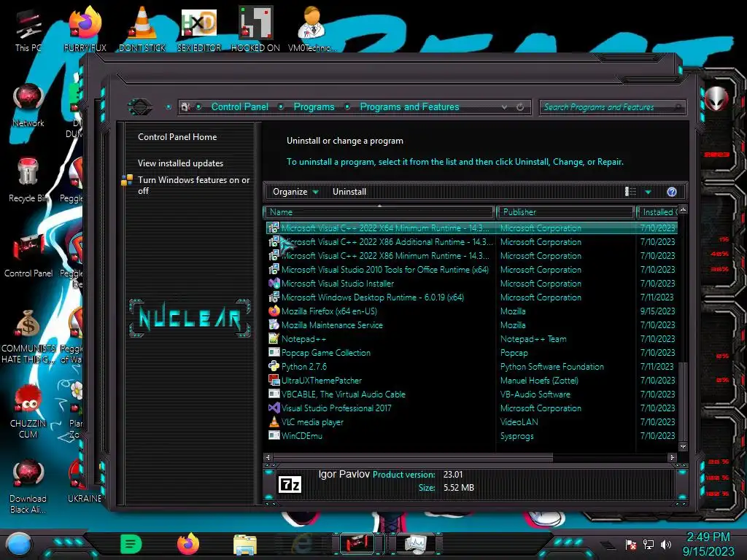Screen dimensions: 747x560
Task: Expand the address bar history dropdown
Action: pyautogui.click(x=504, y=107)
